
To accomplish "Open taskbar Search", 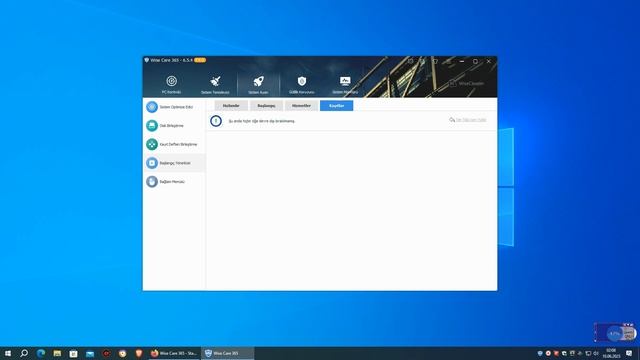I will point(24,353).
